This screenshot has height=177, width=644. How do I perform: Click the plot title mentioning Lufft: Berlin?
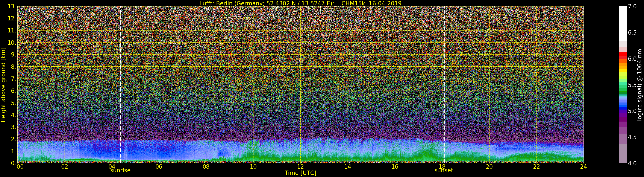300,3
